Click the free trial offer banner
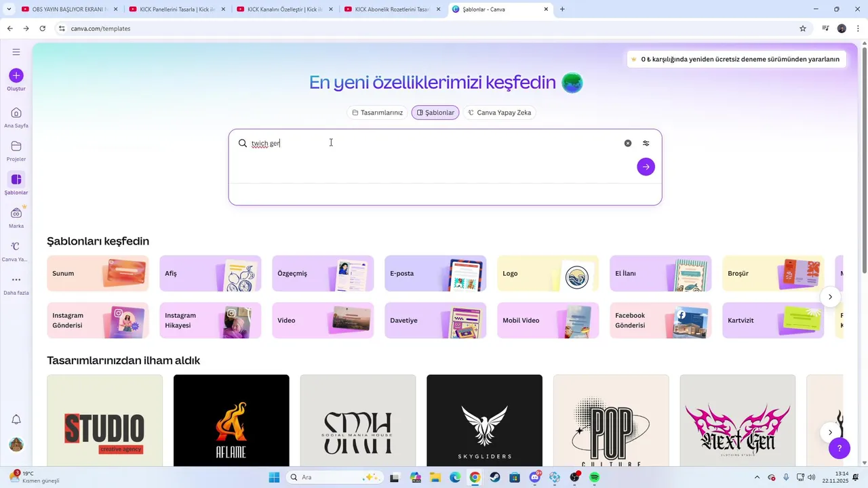The height and width of the screenshot is (488, 868). tap(735, 59)
